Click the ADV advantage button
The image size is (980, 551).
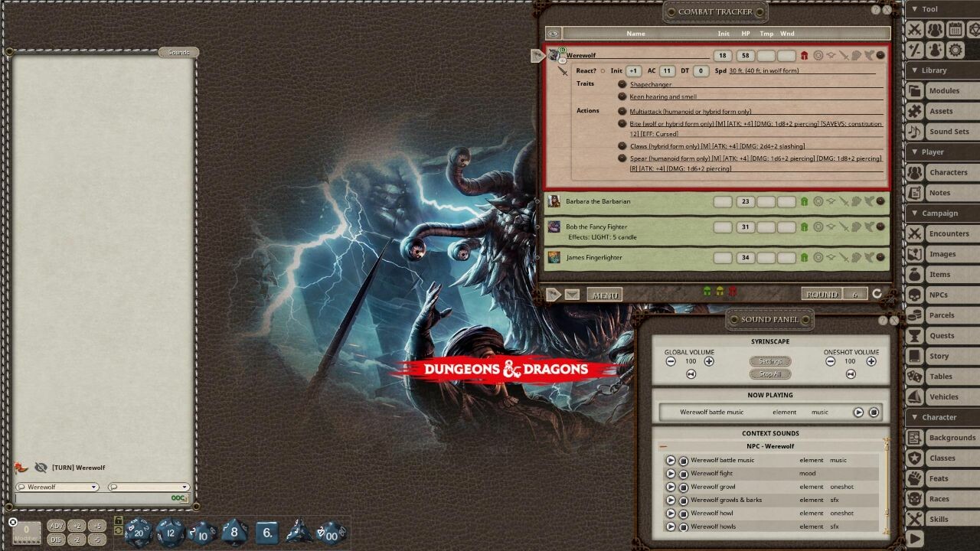pos(56,527)
